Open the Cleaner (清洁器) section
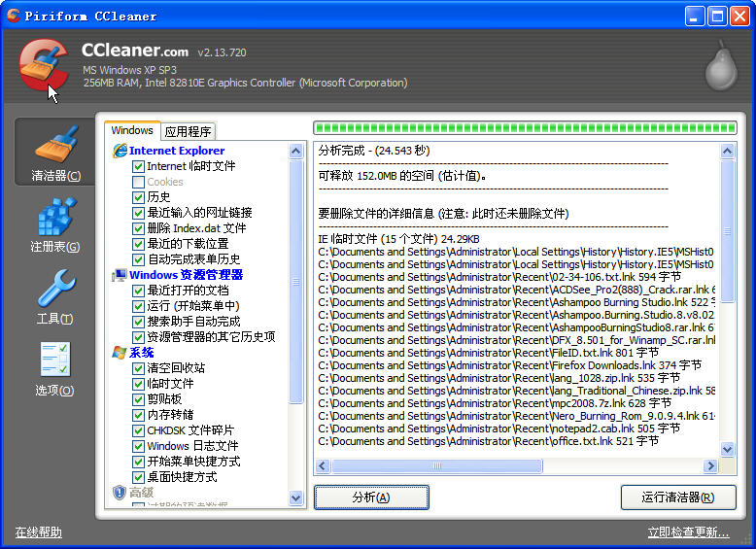This screenshot has width=756, height=549. pos(55,153)
